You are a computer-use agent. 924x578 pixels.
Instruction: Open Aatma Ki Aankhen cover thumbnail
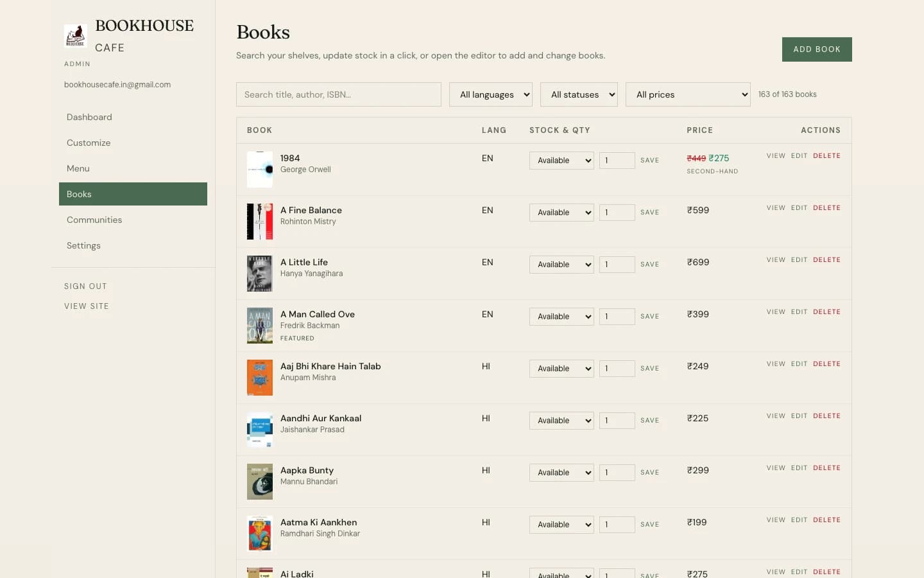260,534
